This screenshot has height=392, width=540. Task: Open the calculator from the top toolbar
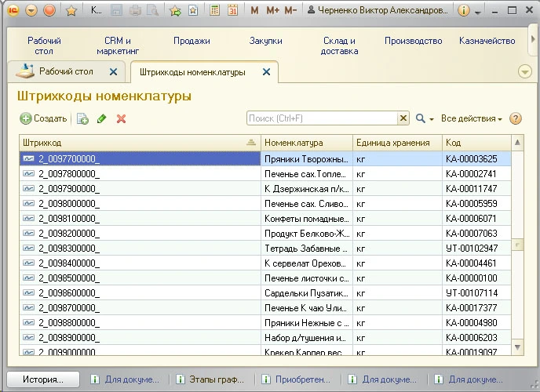[214, 11]
